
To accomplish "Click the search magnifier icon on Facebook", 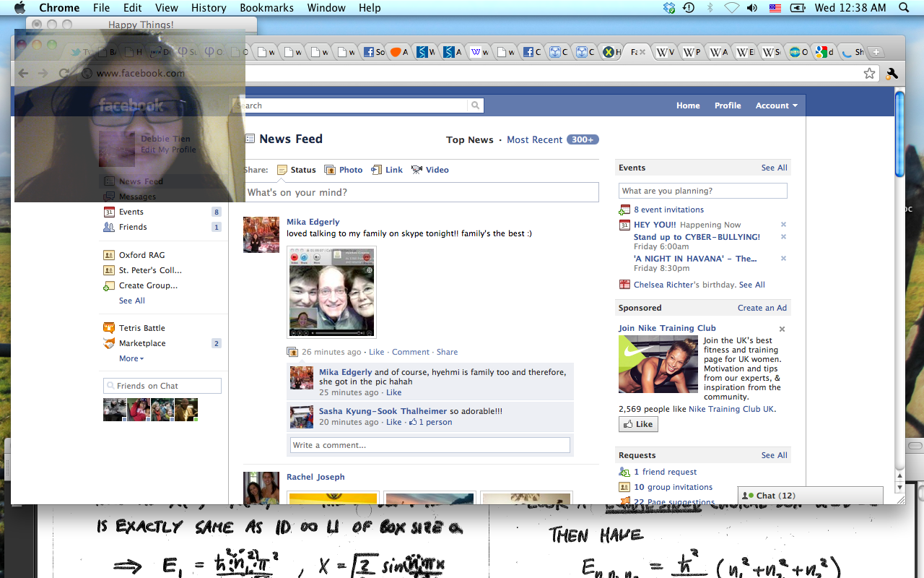I will tap(475, 105).
